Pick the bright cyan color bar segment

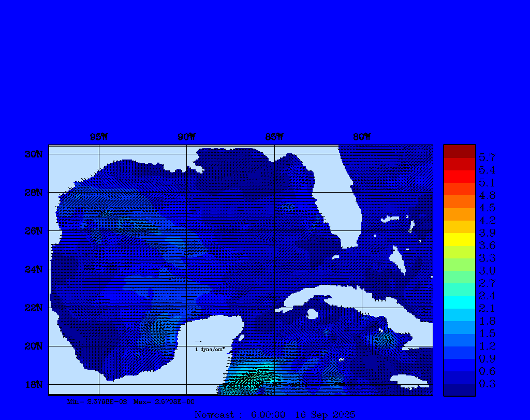[x=459, y=302]
